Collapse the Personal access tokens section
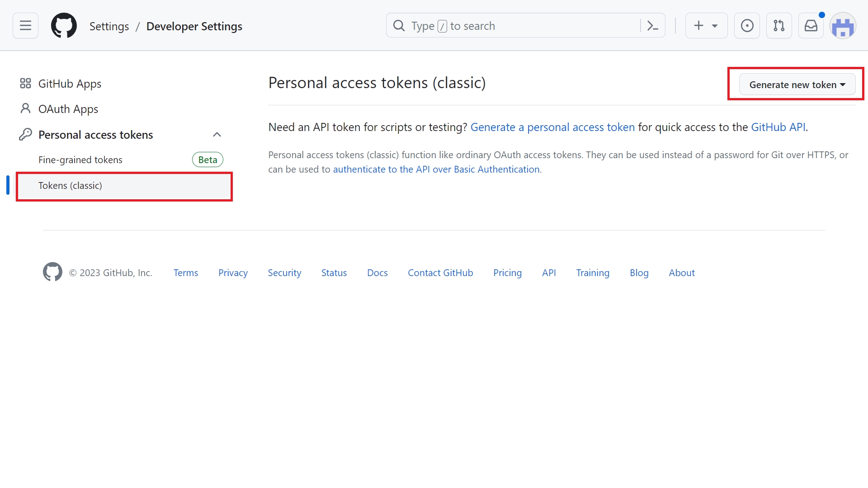 click(217, 135)
